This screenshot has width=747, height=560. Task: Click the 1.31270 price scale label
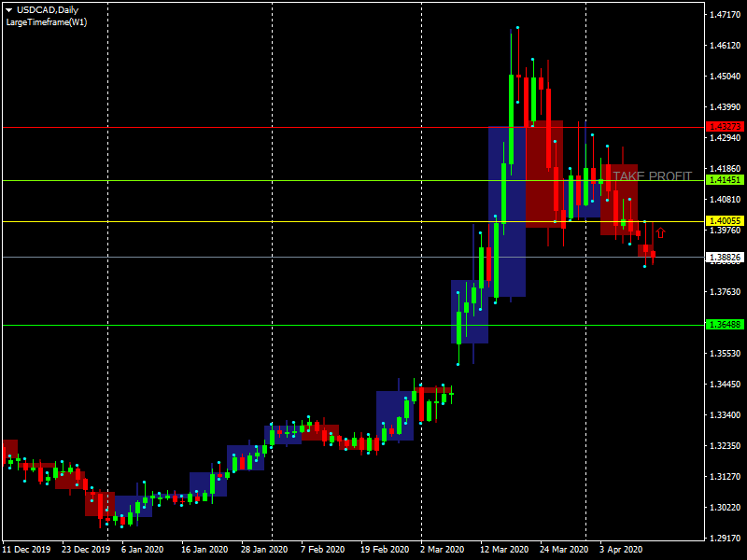tap(726, 477)
